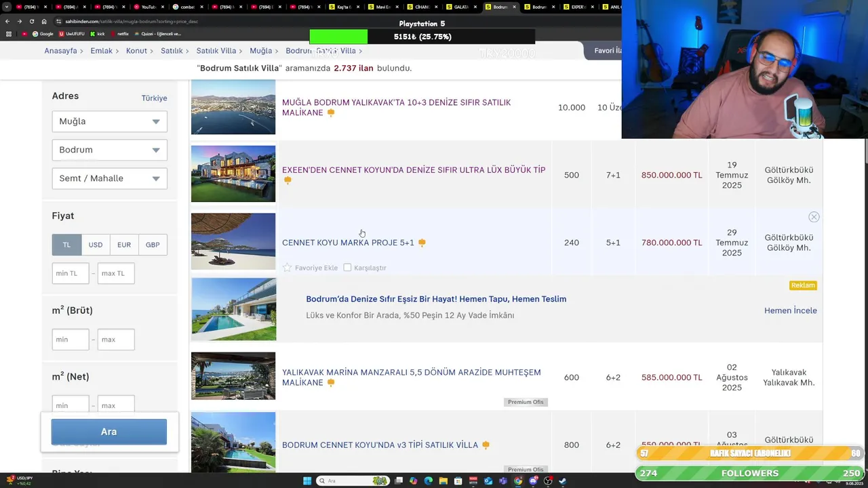Switch to the EXPER browser tab
The image size is (868, 488).
580,7
